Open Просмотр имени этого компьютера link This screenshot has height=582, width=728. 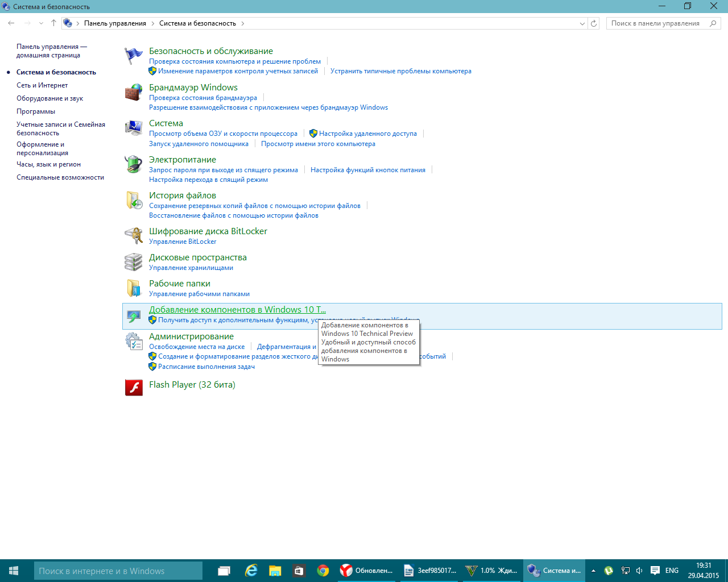[318, 144]
